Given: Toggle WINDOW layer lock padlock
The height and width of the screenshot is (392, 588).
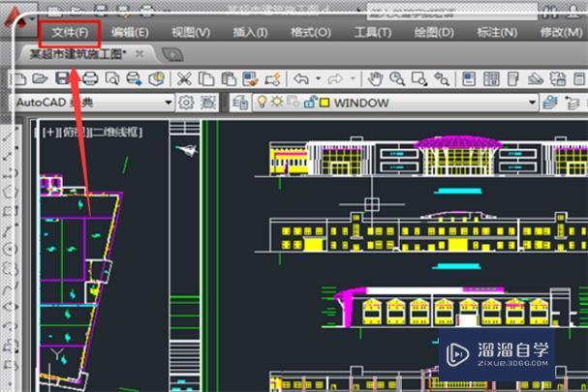Looking at the screenshot, I should 311,102.
